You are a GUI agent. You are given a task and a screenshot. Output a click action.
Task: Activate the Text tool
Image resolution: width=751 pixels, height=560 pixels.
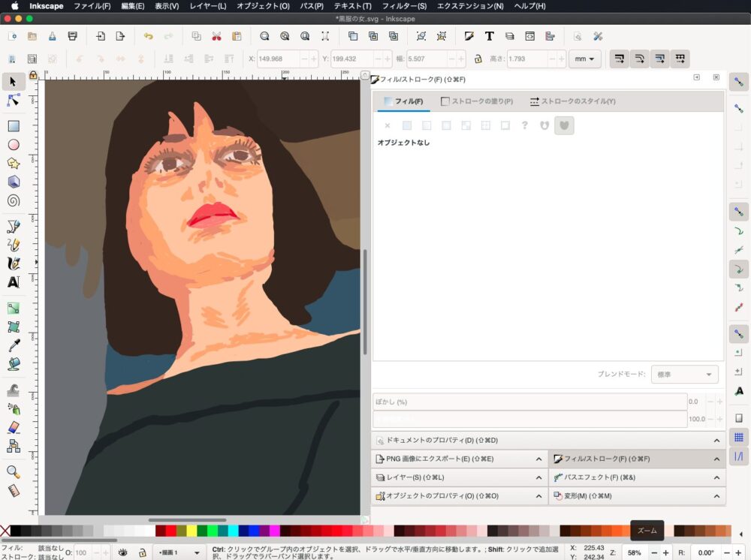click(13, 282)
